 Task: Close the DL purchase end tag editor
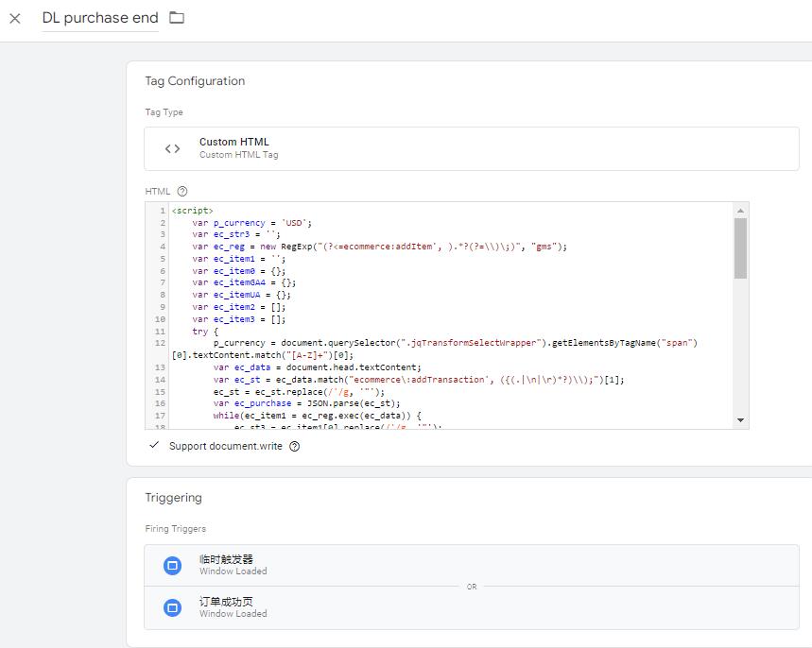pyautogui.click(x=14, y=17)
